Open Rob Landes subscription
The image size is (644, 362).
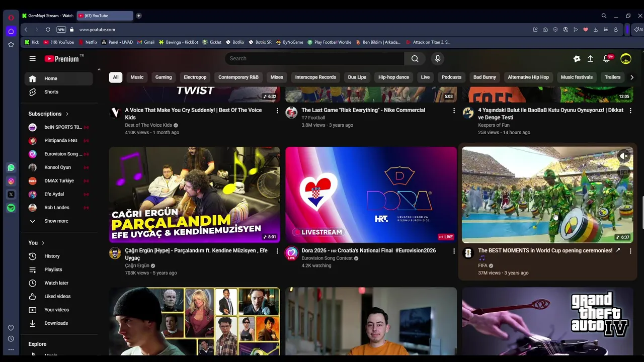58,208
